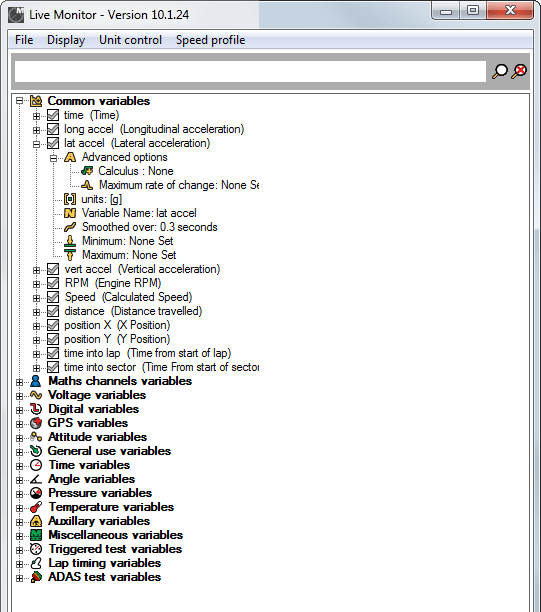
Task: Open the Unit control menu
Action: pyautogui.click(x=130, y=40)
